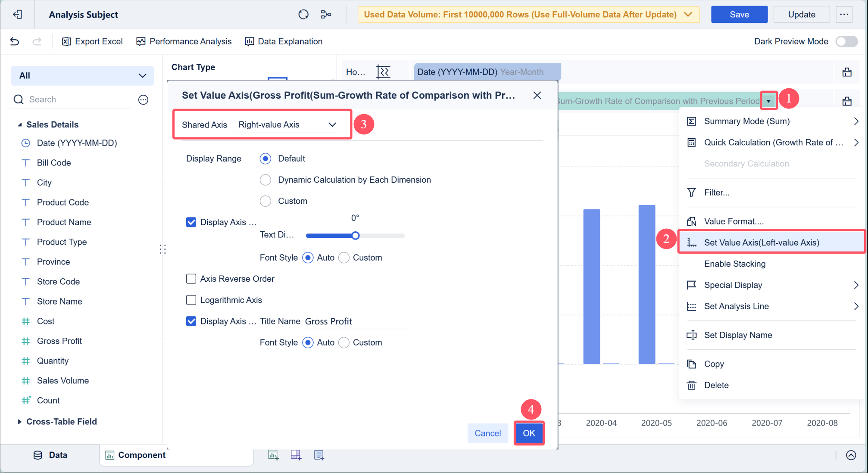Select Dynamic Calculation by Each Dimension
Viewport: 868px width, 473px height.
pyautogui.click(x=265, y=180)
